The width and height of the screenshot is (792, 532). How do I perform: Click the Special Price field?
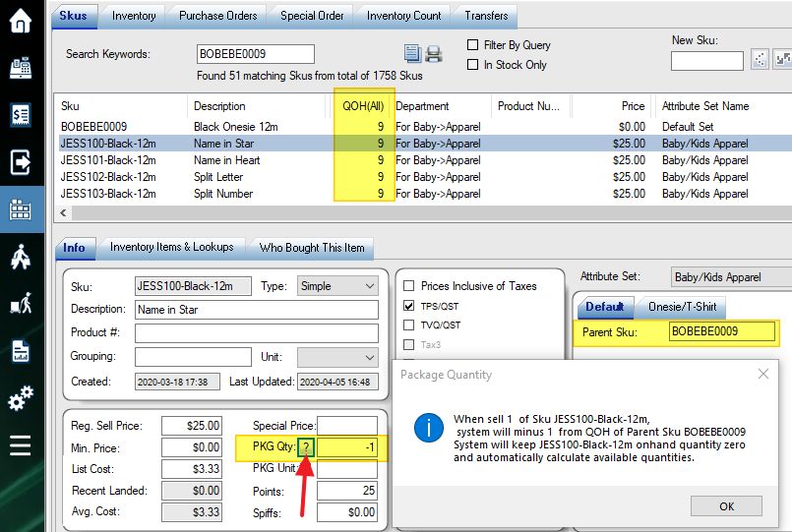pos(347,426)
